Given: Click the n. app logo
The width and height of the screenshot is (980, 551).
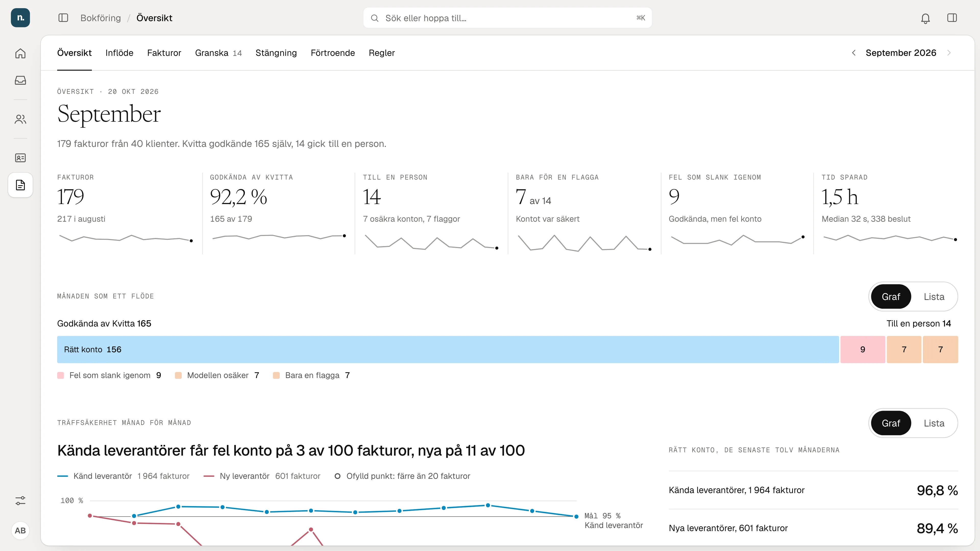Looking at the screenshot, I should 20,18.
